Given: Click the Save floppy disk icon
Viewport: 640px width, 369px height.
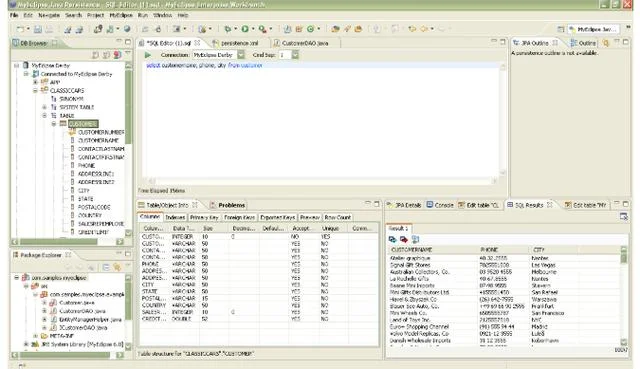Looking at the screenshot, I should point(38,29).
